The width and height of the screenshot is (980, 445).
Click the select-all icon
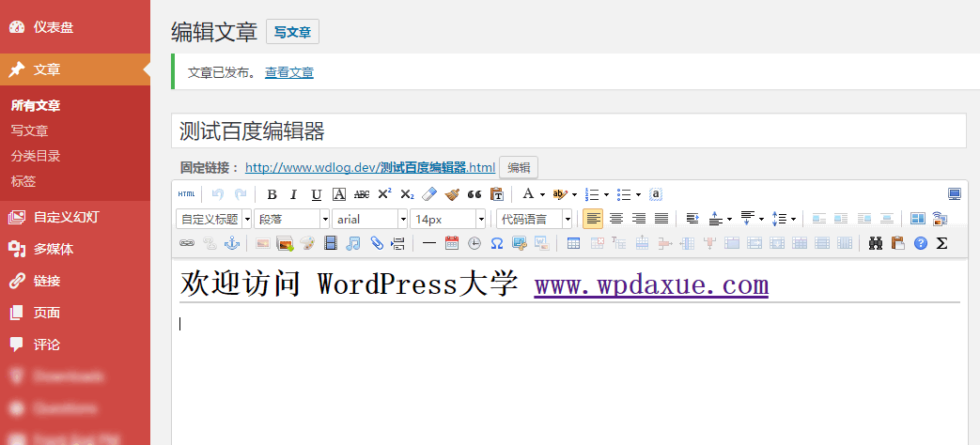[656, 194]
